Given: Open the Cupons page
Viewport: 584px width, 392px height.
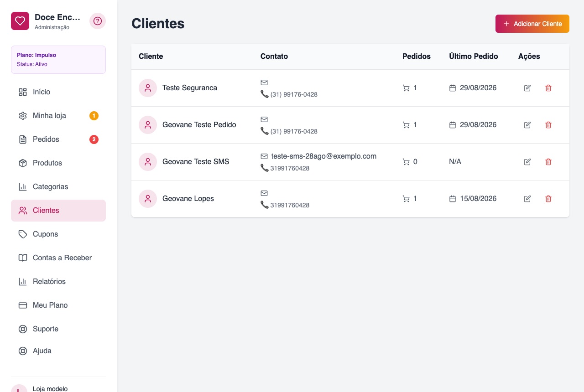Looking at the screenshot, I should tap(58, 234).
